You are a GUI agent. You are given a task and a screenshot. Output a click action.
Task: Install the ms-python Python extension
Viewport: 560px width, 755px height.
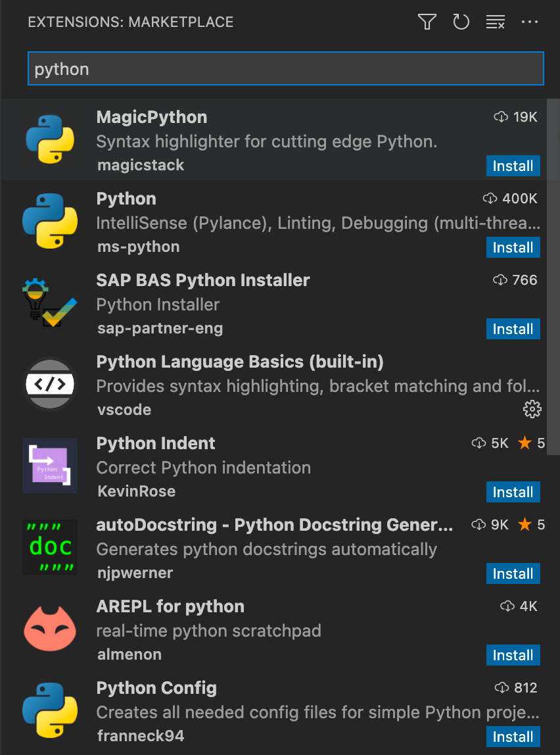point(513,247)
